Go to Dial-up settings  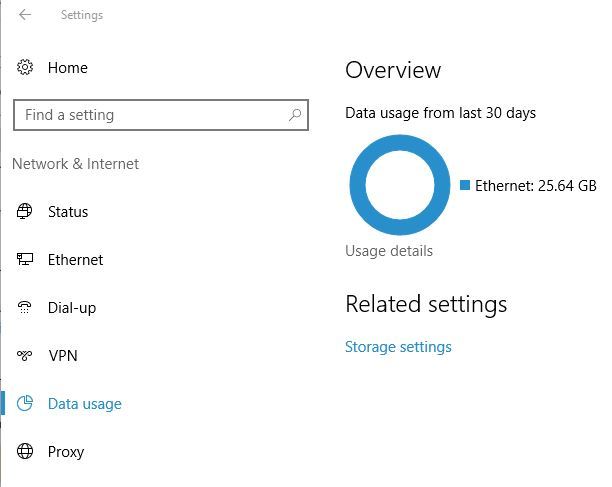coord(72,308)
